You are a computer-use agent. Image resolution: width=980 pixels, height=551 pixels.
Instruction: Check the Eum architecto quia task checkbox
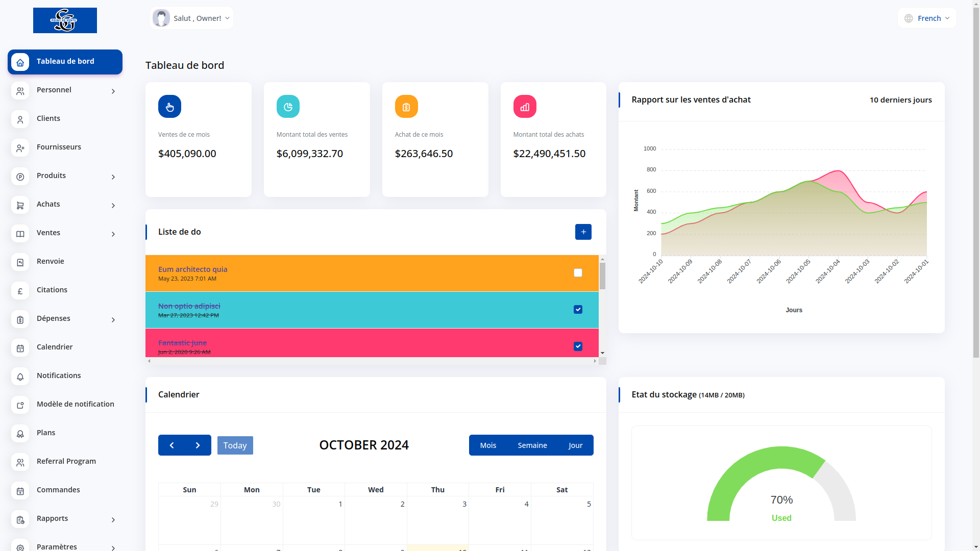[578, 273]
